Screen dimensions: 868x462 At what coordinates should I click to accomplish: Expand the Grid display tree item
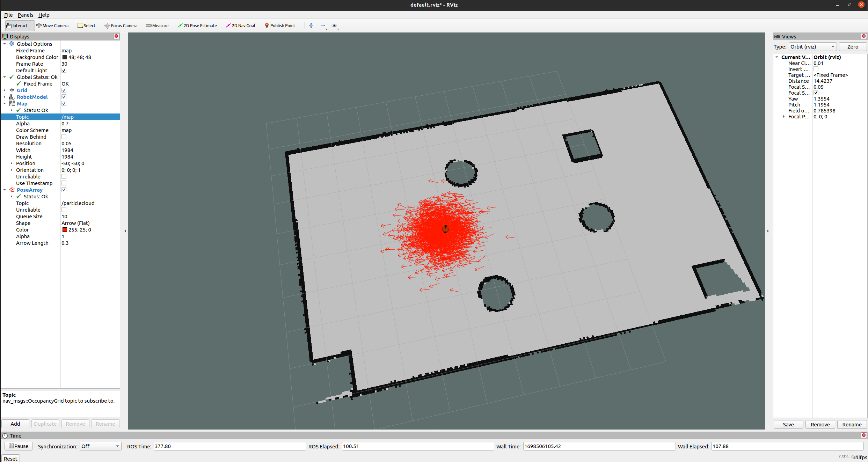[x=5, y=90]
